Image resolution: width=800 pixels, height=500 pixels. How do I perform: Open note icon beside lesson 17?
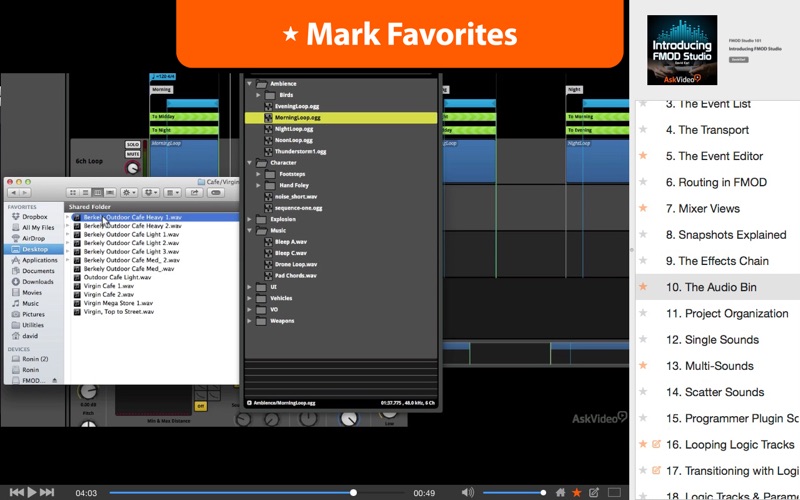(x=656, y=470)
